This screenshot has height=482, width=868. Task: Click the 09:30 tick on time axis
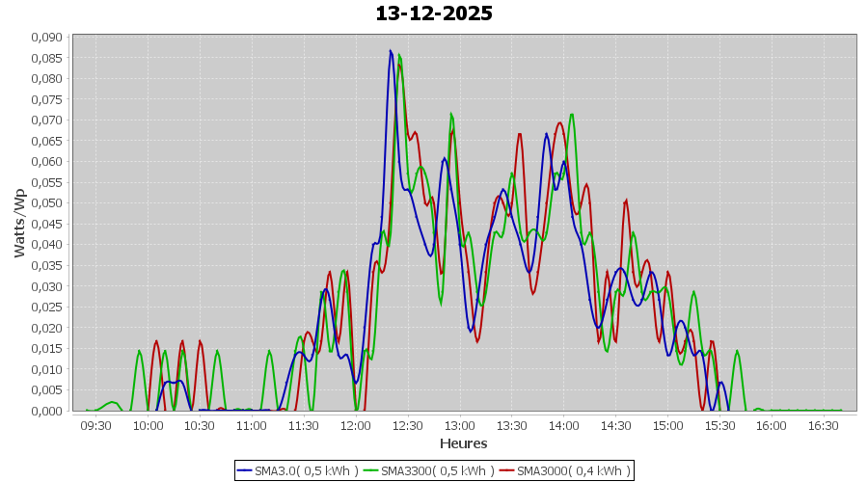(95, 425)
